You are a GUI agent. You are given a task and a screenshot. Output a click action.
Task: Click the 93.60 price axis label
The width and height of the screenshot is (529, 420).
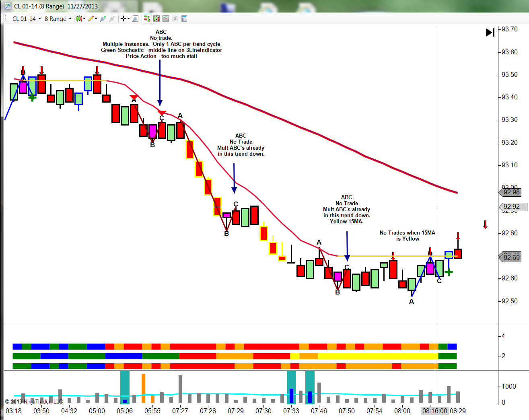point(510,52)
